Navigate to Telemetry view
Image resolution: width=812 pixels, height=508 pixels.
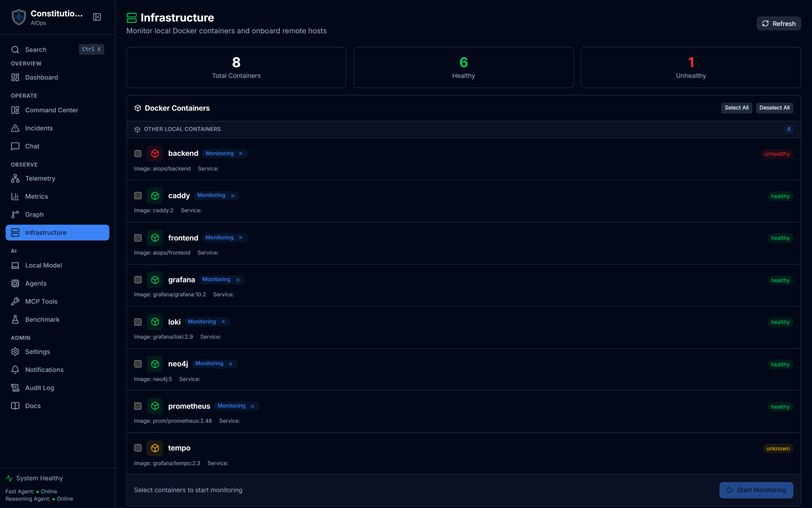(58, 178)
